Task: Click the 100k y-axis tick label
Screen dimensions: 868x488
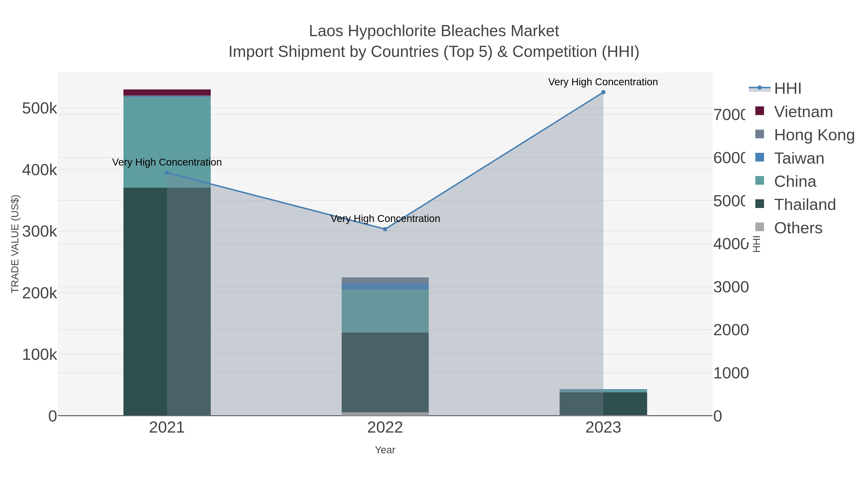Action: pos(40,355)
